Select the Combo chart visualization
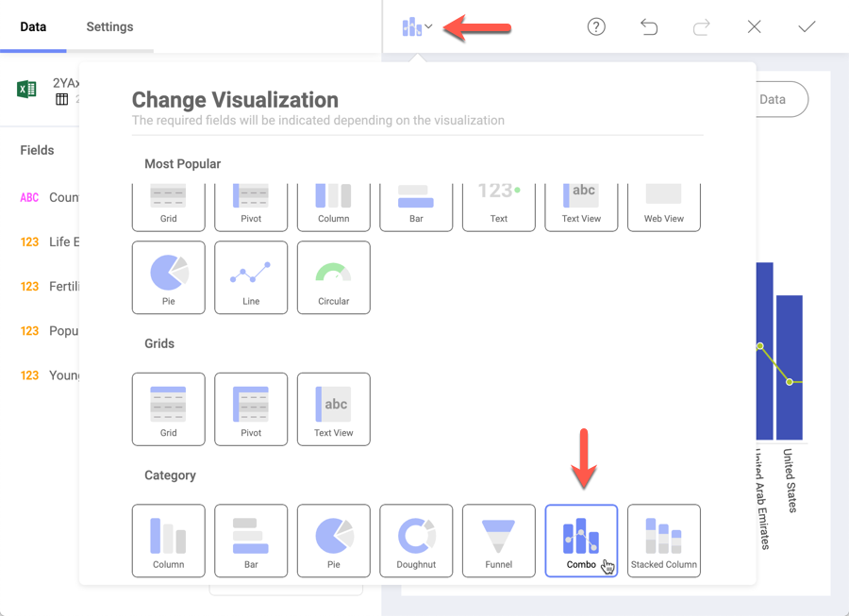The width and height of the screenshot is (849, 616). tap(581, 540)
